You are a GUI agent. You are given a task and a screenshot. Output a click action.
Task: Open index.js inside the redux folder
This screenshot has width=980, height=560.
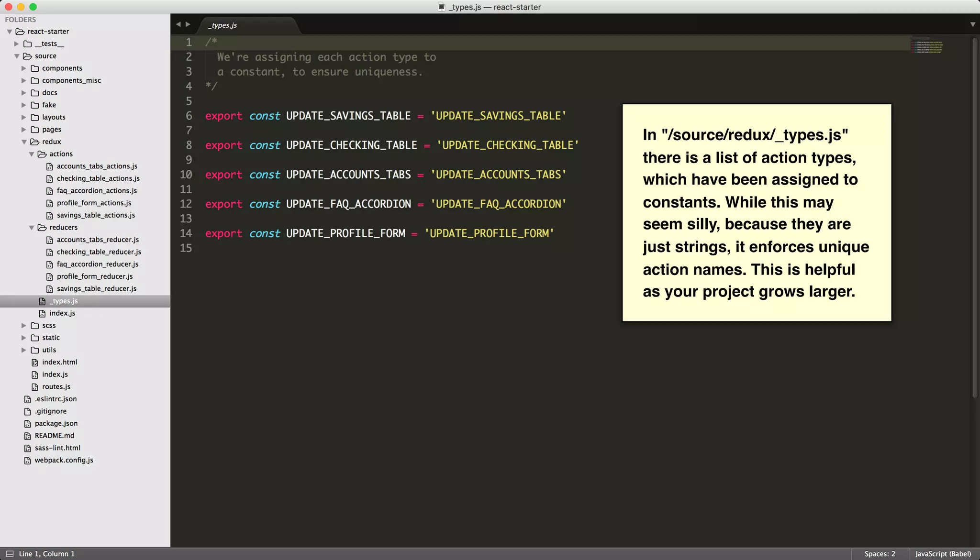(x=62, y=313)
